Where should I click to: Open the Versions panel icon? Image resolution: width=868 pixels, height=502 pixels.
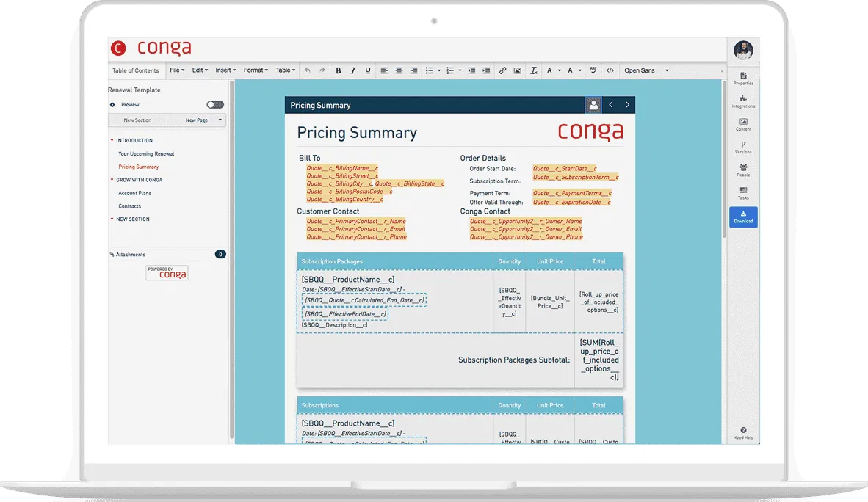(743, 148)
